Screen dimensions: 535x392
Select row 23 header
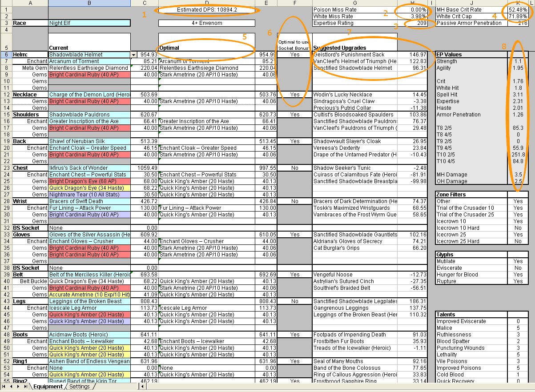click(6, 168)
